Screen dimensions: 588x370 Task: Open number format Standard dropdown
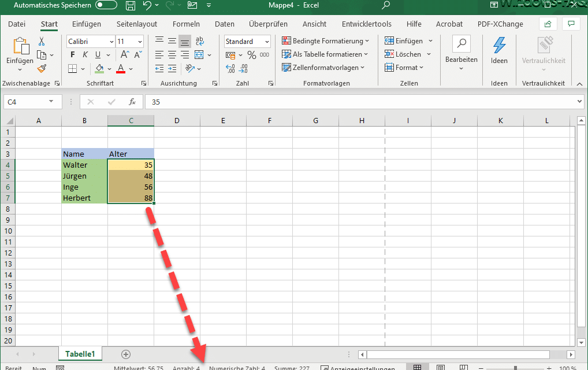267,41
